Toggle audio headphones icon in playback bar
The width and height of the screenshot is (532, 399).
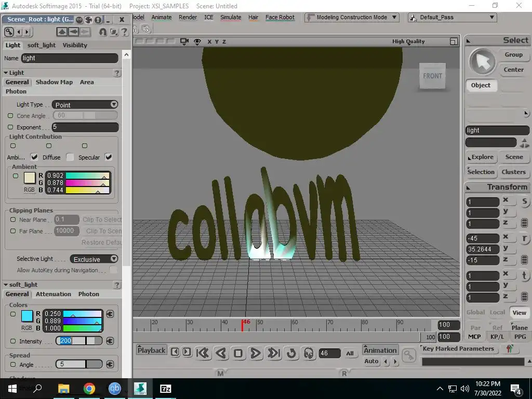309,353
